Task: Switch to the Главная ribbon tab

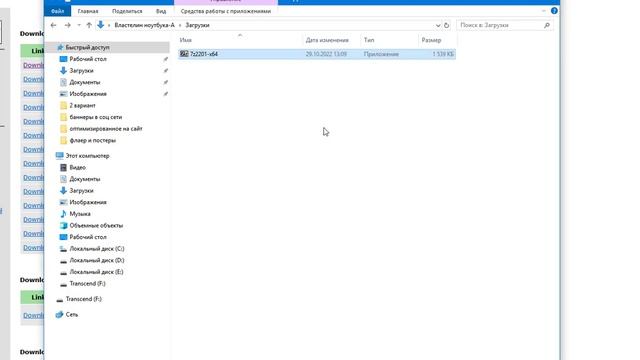Action: 88,11
